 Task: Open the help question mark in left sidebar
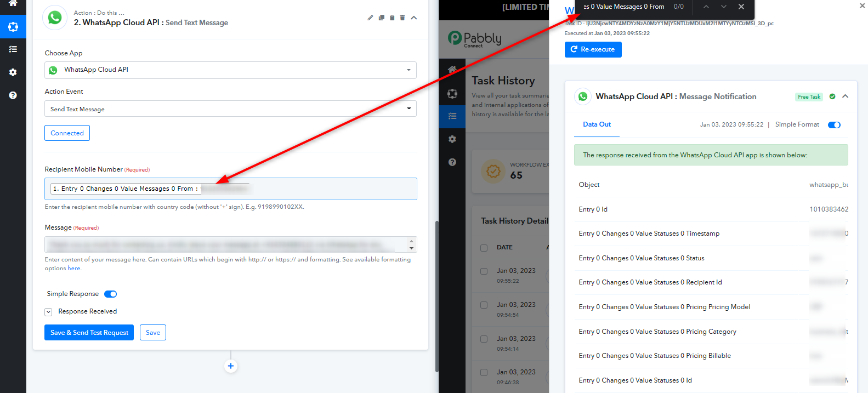13,95
